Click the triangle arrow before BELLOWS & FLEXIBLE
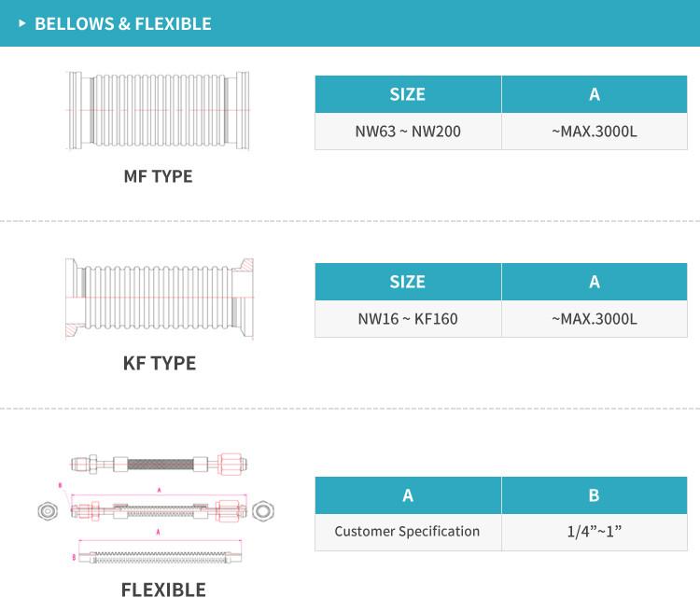 22,23
